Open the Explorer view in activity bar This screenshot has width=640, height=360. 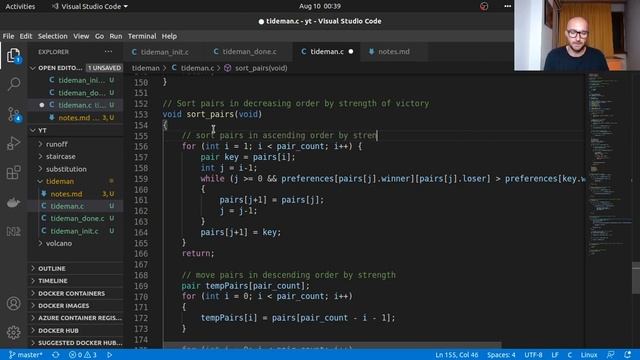[13, 55]
